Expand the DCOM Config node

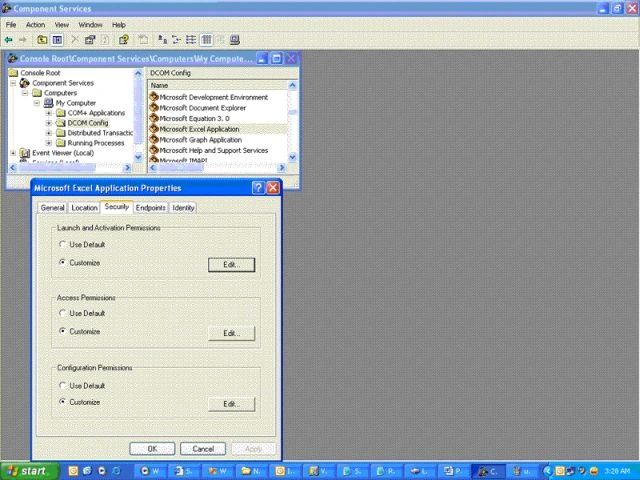(x=49, y=123)
